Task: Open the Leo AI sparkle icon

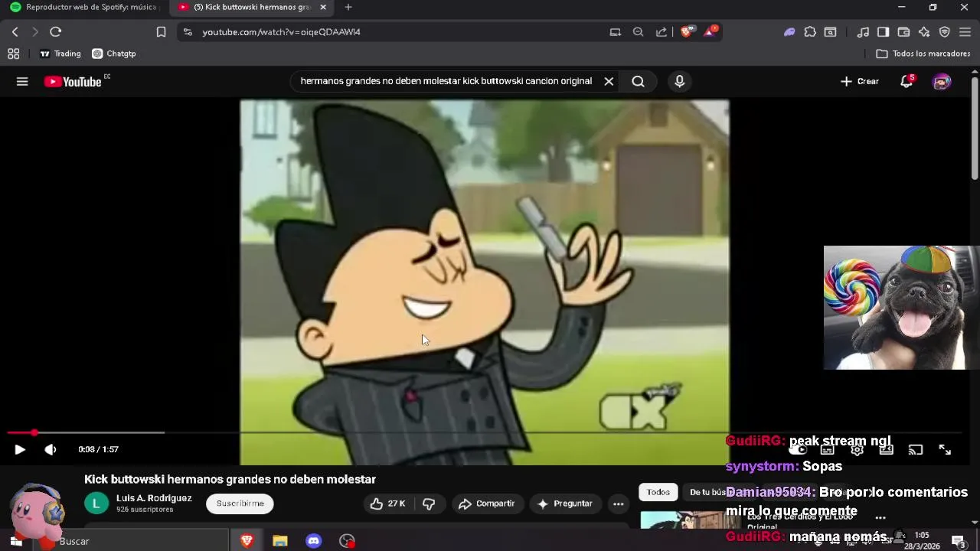Action: coord(924,31)
